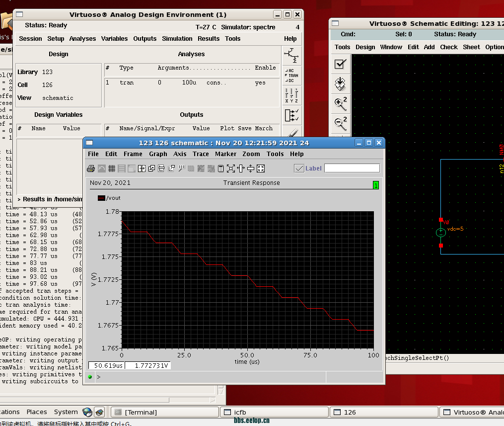Click the strip chart mode icon
This screenshot has height=426, width=504.
(x=122, y=169)
